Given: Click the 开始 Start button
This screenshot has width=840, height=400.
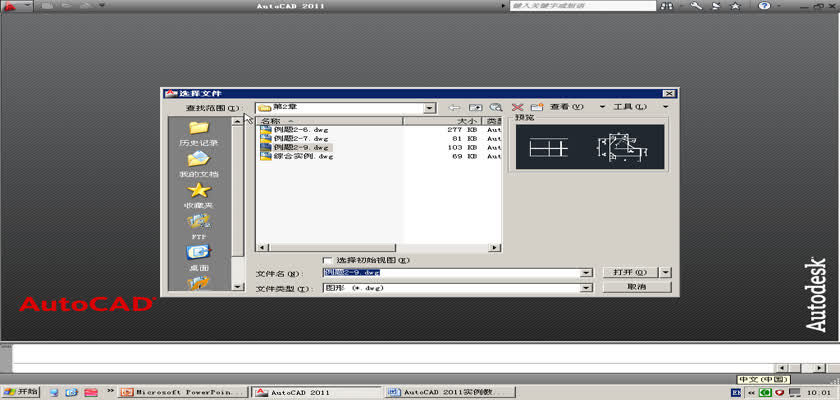Looking at the screenshot, I should 20,392.
